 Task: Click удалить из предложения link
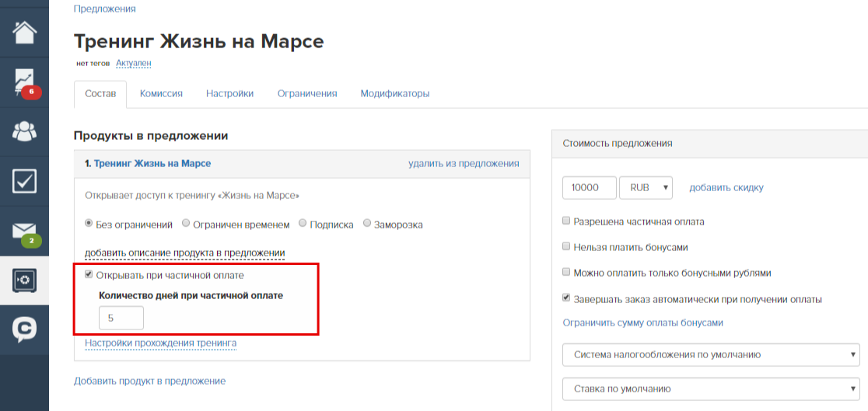[464, 163]
